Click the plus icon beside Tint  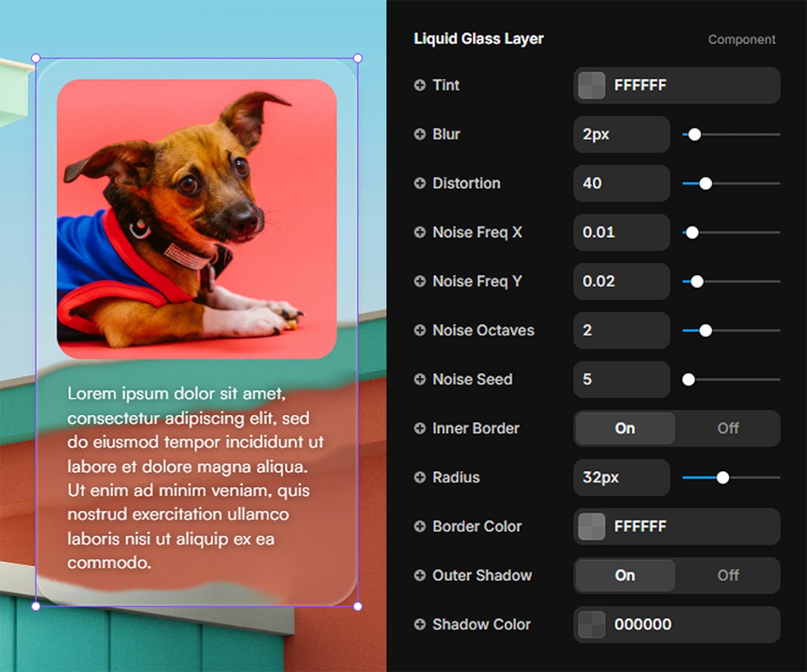pos(420,85)
